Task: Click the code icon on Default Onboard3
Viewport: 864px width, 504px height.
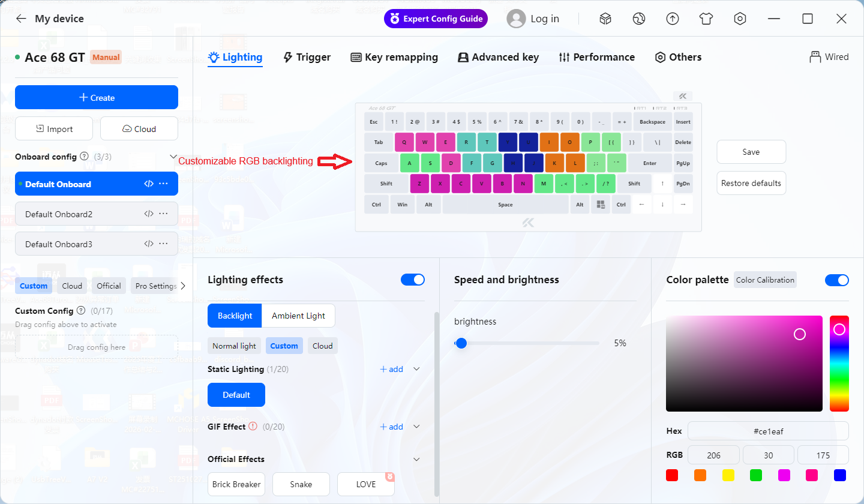Action: pos(149,244)
